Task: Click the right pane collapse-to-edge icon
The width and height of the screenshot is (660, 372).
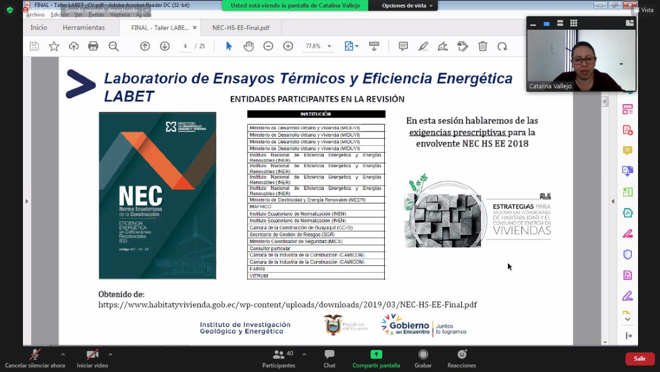Action: tap(628, 335)
